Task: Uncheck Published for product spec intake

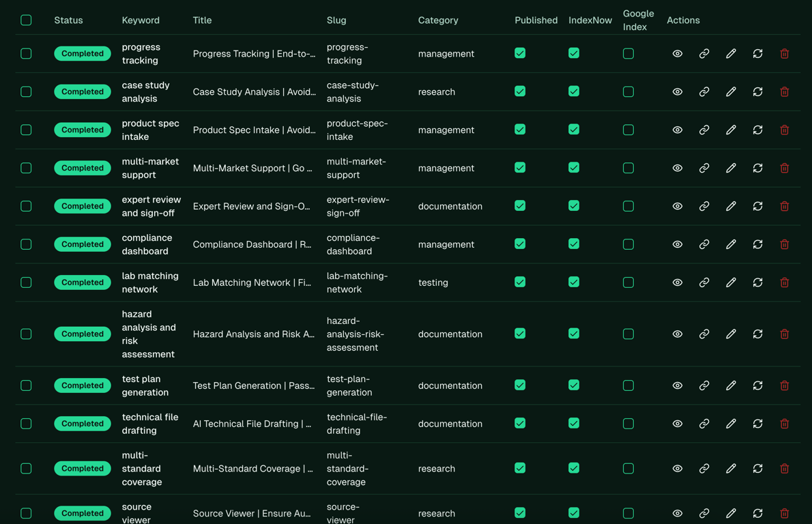Action: (x=520, y=130)
